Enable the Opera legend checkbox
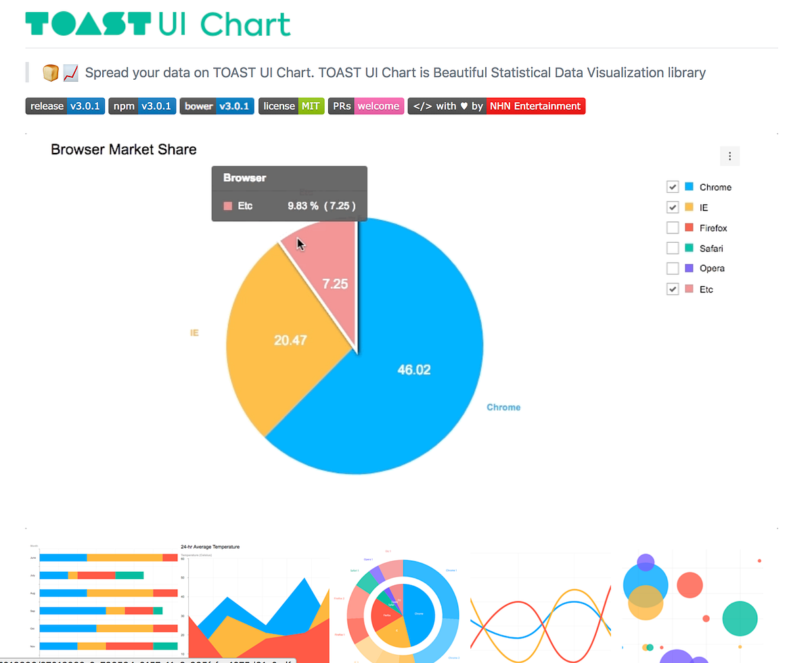812x663 pixels. [x=673, y=269]
